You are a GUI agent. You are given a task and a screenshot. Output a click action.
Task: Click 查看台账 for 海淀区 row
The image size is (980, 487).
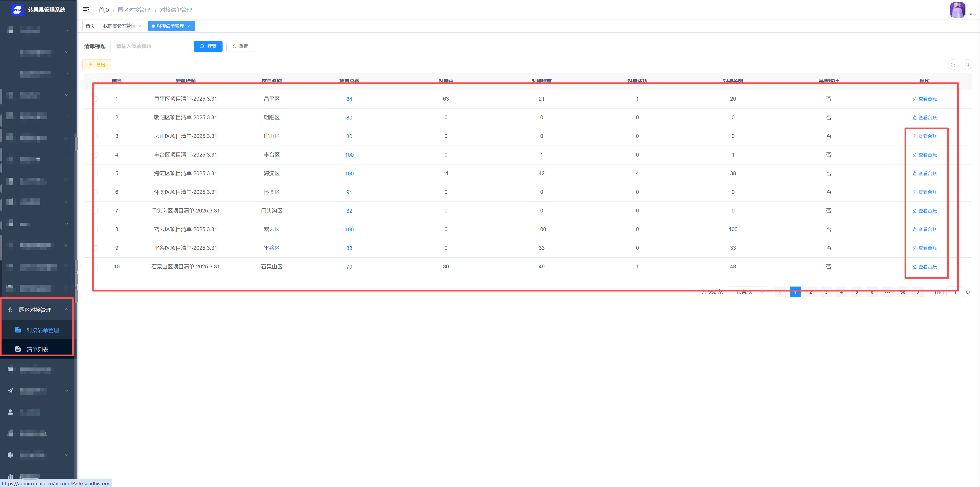(924, 174)
